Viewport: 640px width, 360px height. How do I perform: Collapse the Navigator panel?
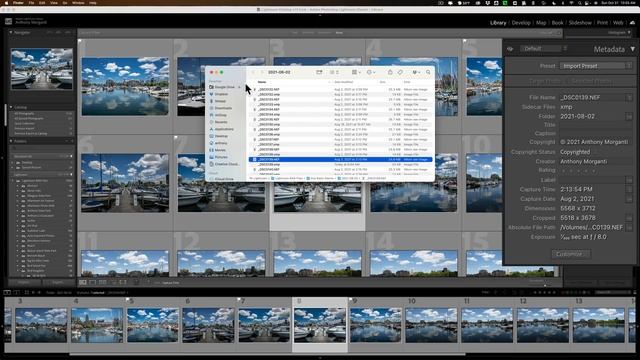11,32
